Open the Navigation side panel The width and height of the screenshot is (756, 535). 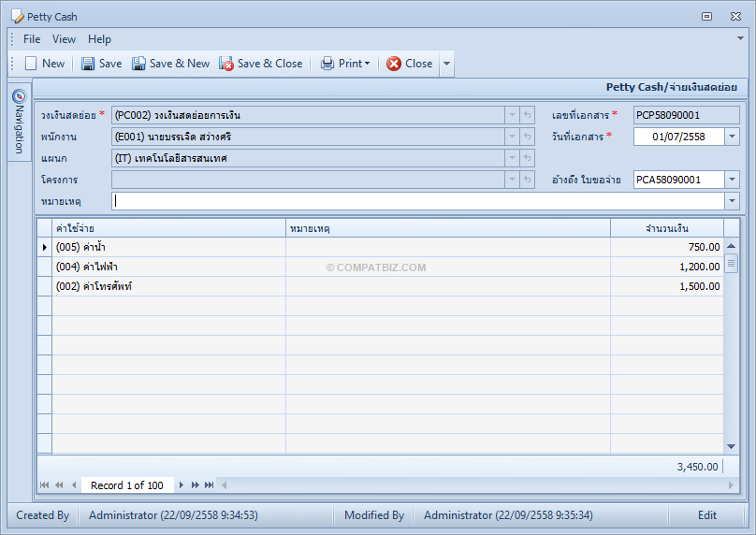(x=19, y=122)
